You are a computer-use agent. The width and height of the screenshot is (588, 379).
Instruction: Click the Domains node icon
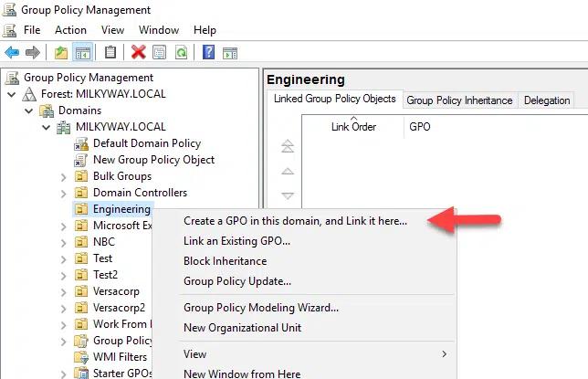(47, 111)
